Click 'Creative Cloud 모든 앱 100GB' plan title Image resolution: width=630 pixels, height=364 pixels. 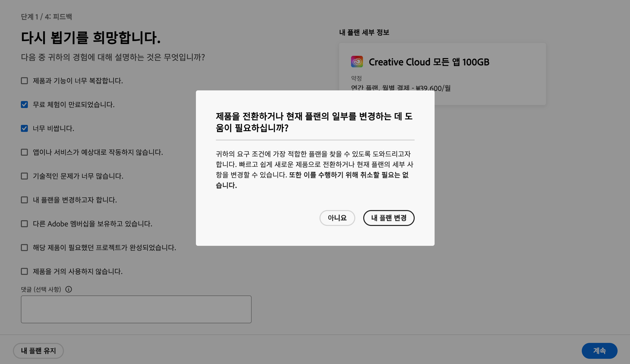429,62
